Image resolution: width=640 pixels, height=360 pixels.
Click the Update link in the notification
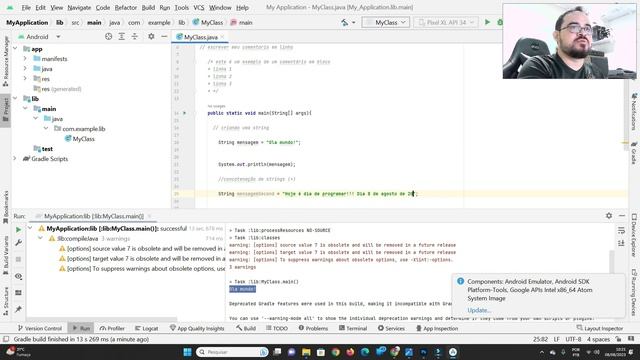[x=478, y=310]
